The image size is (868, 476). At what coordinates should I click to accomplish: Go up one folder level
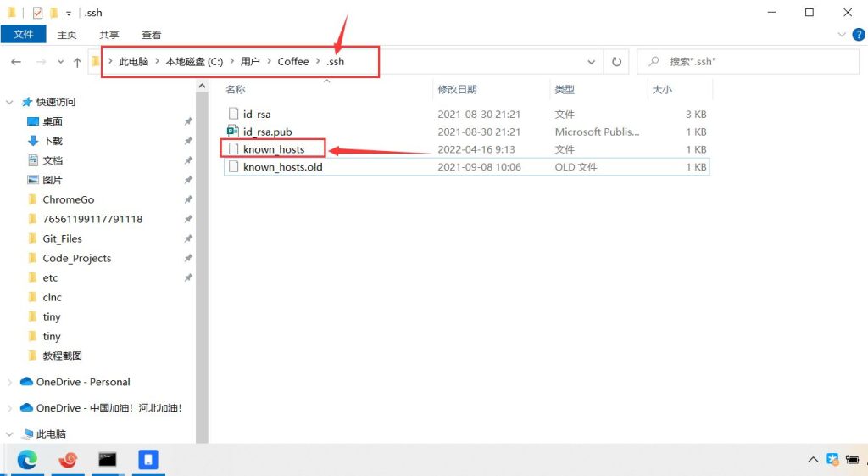click(x=77, y=62)
